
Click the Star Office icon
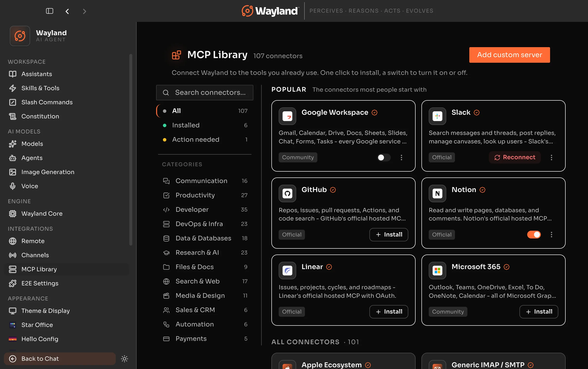(12, 325)
